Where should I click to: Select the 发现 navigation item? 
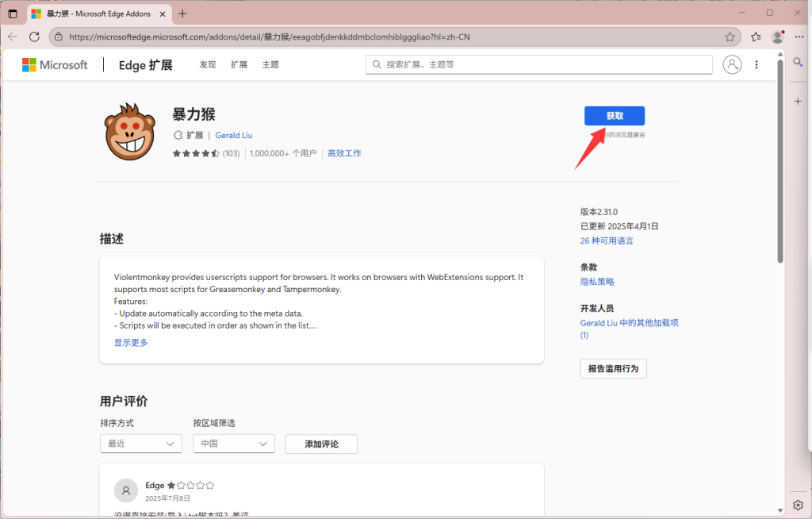[207, 64]
